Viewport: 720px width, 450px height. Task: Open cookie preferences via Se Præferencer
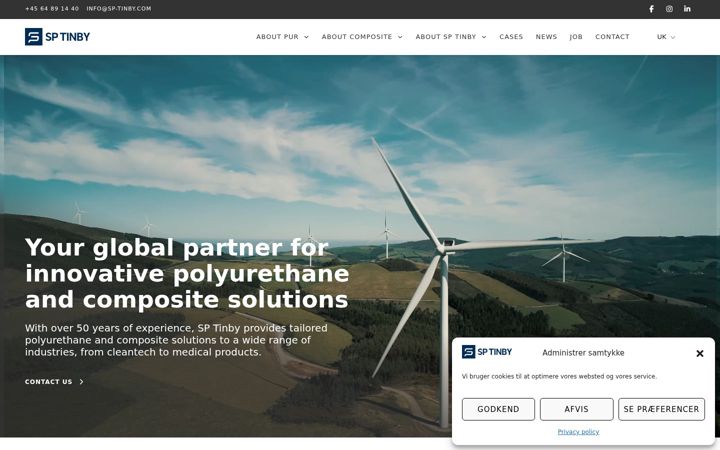(661, 409)
